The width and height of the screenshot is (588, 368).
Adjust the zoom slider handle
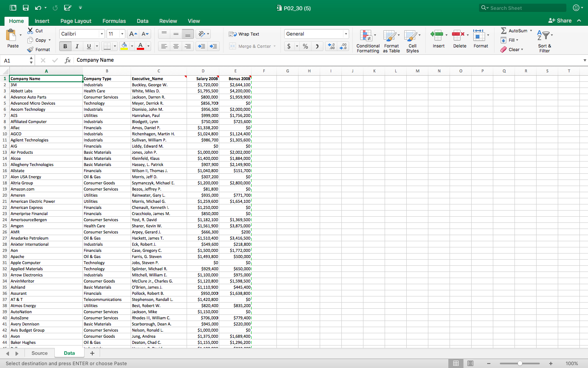(x=520, y=363)
